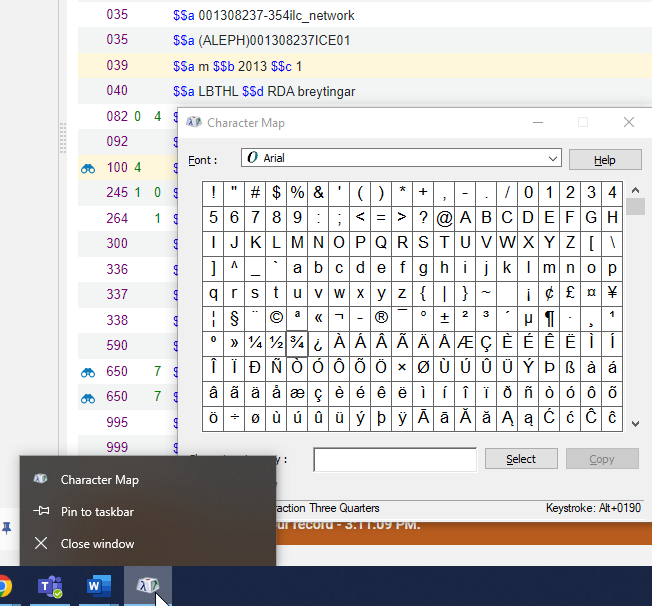This screenshot has height=606, width=652.
Task: Click field tag 336 in record
Action: (x=117, y=269)
